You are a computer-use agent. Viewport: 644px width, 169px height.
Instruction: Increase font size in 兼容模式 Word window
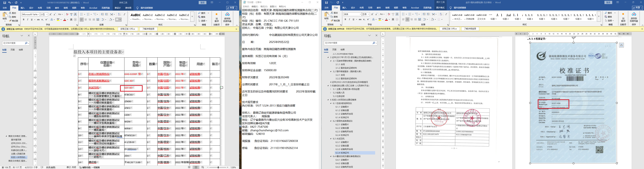click(x=51, y=14)
